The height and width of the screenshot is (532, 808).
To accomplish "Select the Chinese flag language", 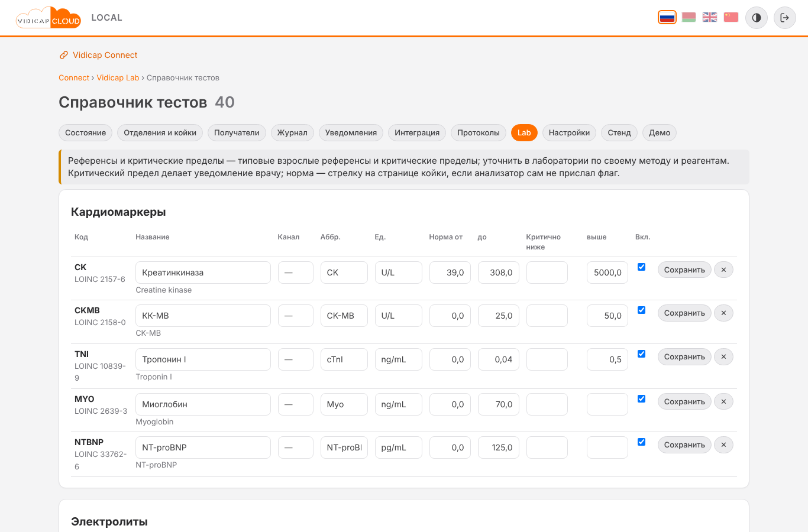I will point(731,17).
